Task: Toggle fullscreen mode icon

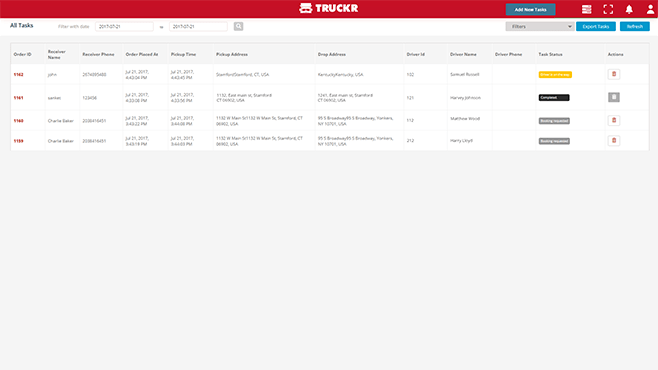Action: click(x=608, y=9)
